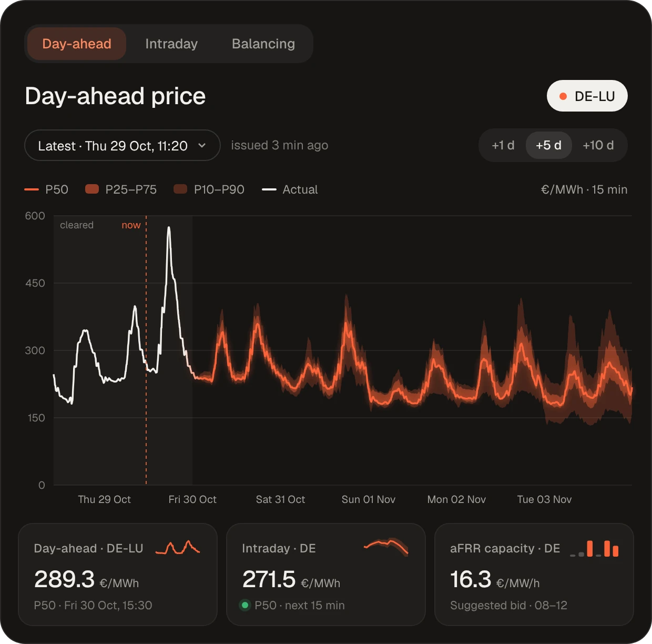Open the DE-LU bidding zone selector
Image resolution: width=652 pixels, height=644 pixels.
coord(587,96)
